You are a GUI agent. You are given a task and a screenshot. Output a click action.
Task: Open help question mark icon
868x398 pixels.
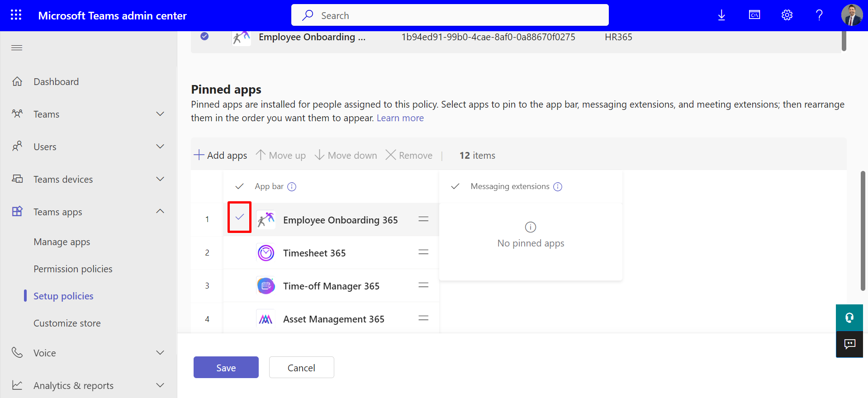[x=819, y=15]
